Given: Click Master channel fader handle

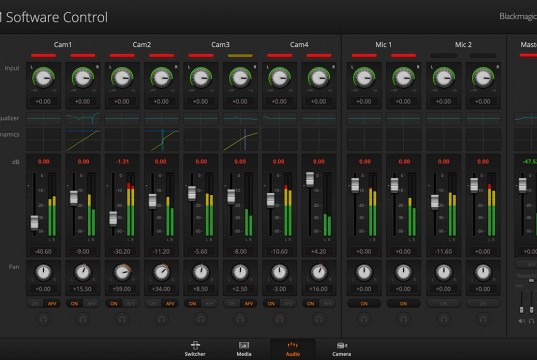Looking at the screenshot, I should [x=523, y=185].
